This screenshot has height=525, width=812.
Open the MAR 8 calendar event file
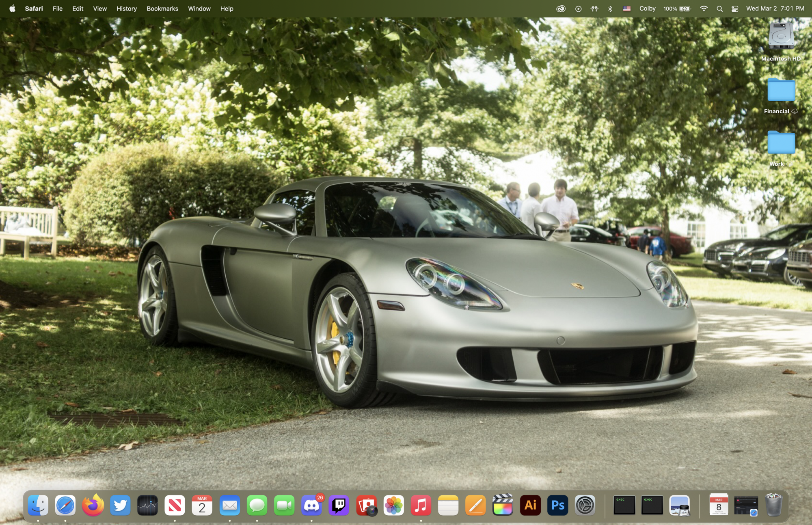tap(719, 505)
